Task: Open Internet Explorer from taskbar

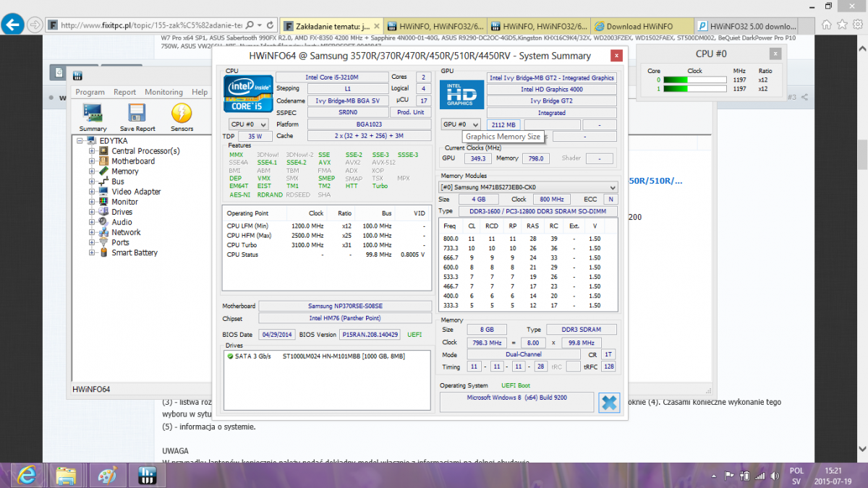Action: (x=27, y=476)
